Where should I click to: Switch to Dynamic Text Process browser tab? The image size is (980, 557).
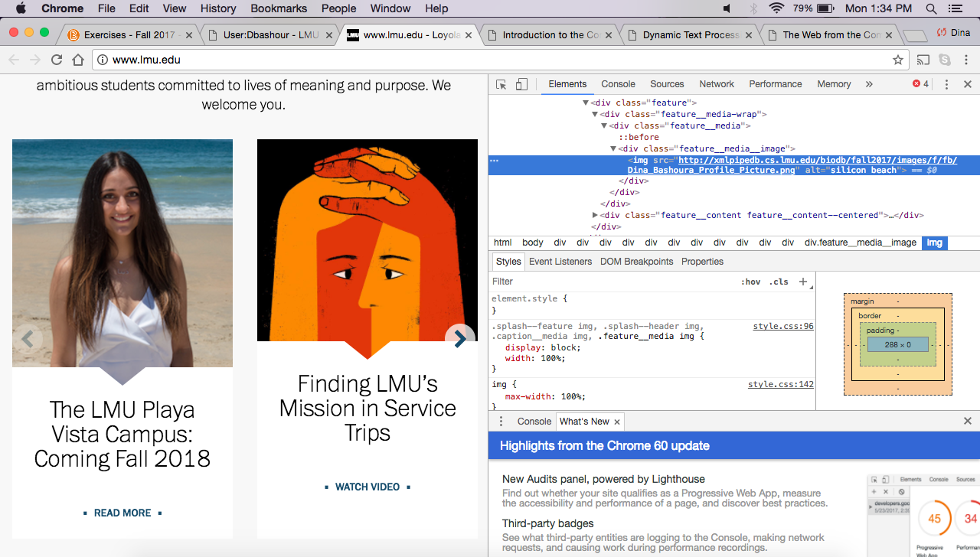[689, 35]
